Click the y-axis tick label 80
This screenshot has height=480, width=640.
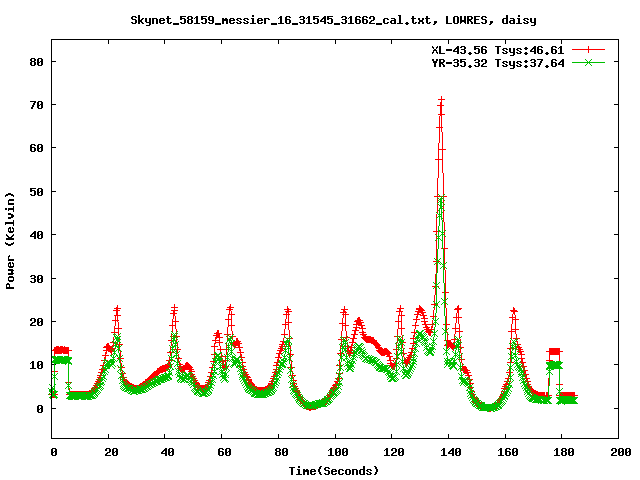point(37,62)
